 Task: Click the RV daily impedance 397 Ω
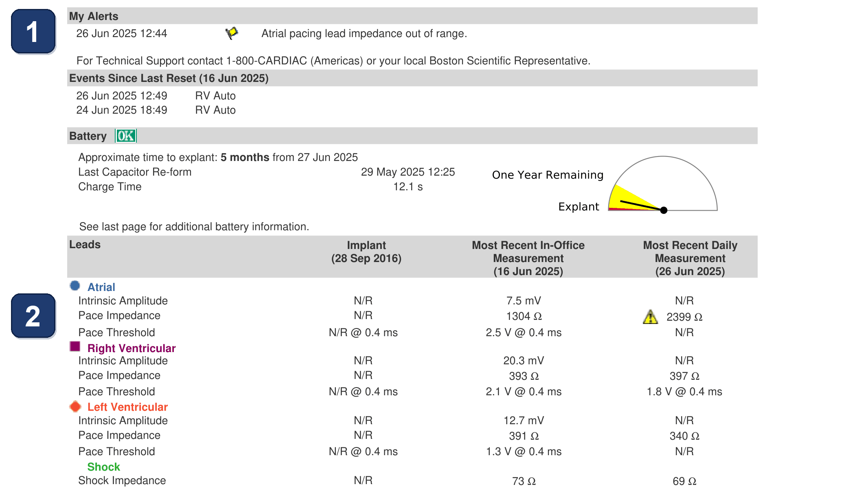(x=684, y=376)
